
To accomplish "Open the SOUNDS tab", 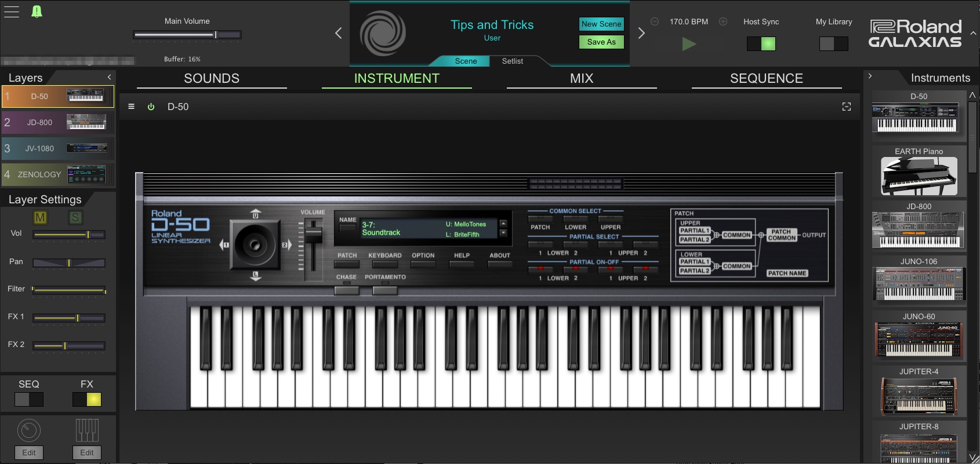I will click(212, 79).
